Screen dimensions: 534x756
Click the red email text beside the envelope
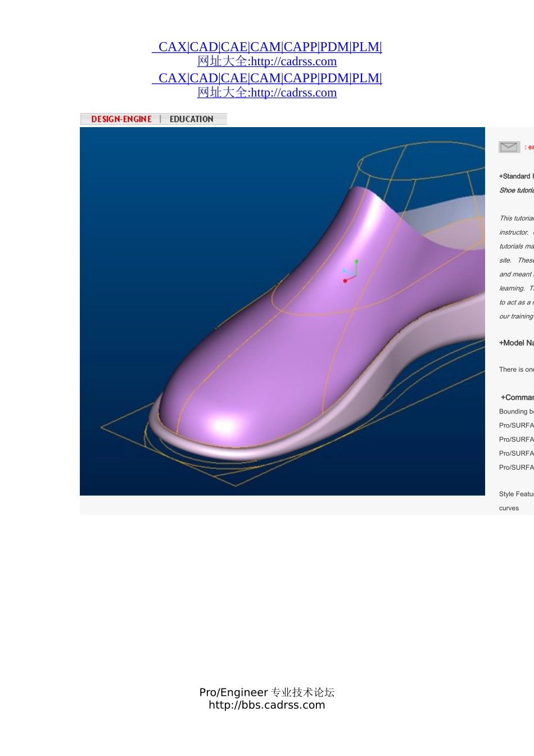(529, 147)
